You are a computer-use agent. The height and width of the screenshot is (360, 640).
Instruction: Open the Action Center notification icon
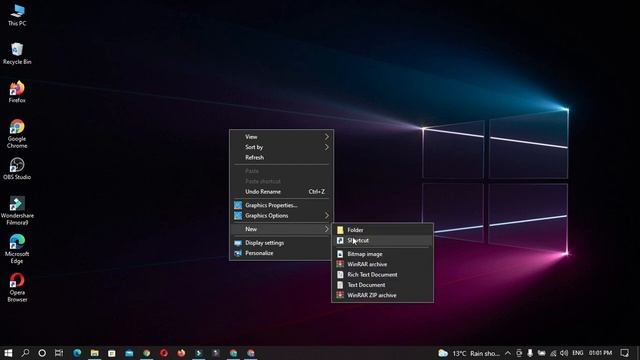coord(624,353)
